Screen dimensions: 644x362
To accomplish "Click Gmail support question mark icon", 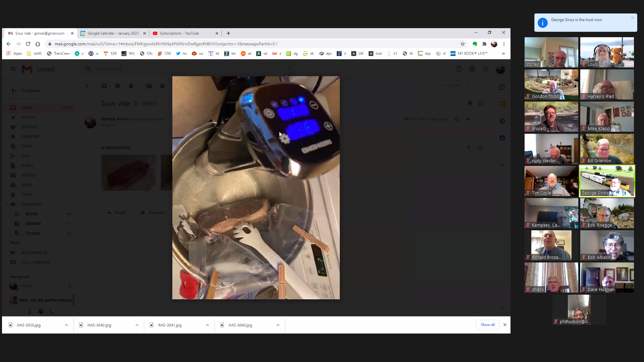I will (459, 69).
